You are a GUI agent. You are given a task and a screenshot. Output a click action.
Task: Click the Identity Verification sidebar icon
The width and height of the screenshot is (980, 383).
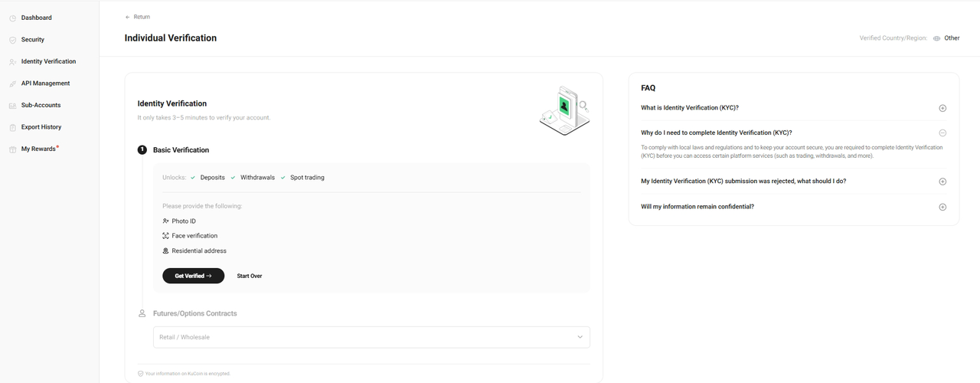click(x=12, y=62)
